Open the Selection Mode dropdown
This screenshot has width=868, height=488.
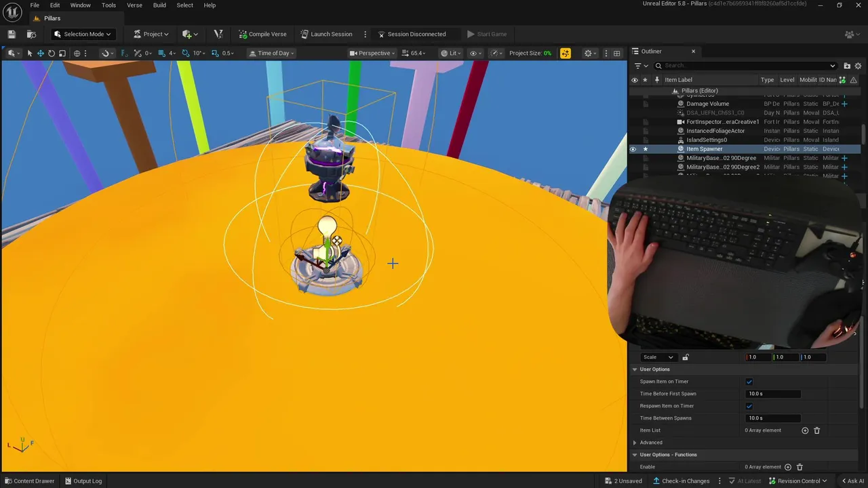[x=82, y=34]
